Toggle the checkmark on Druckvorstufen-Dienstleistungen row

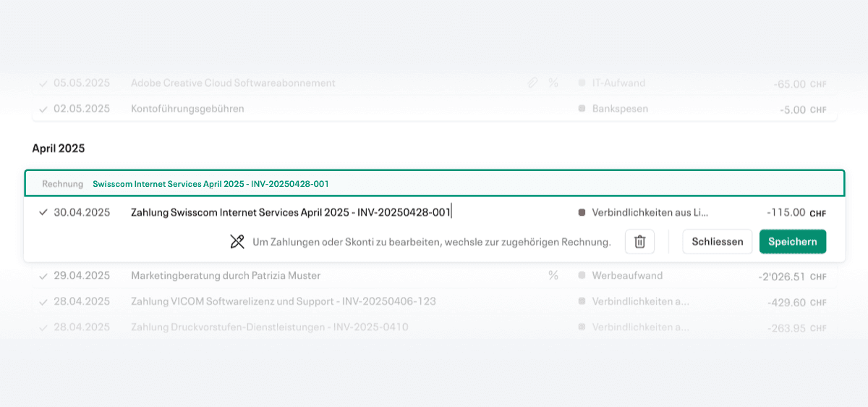43,327
